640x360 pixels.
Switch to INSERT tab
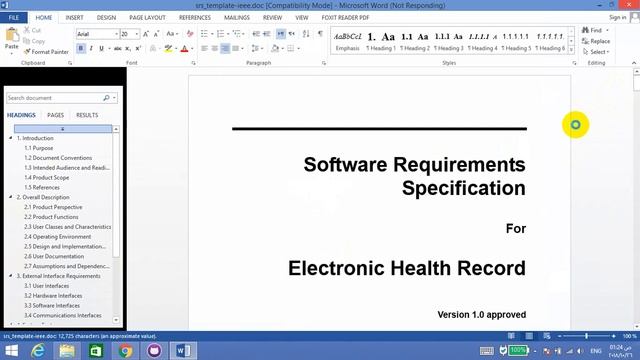74,18
